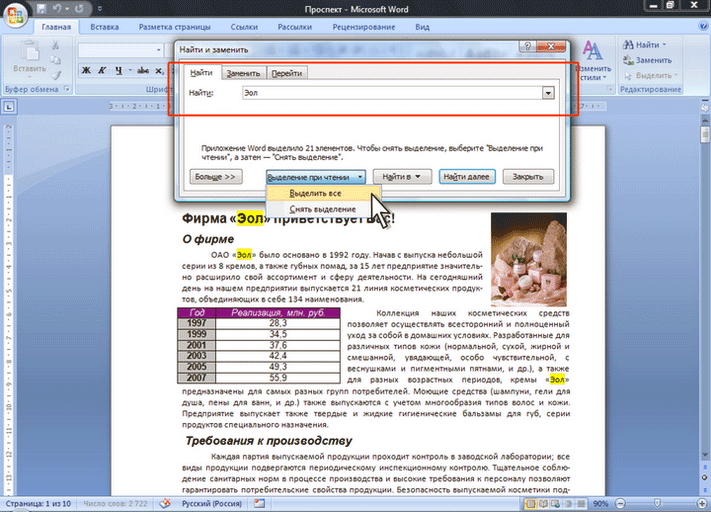The image size is (711, 512).
Task: Toggle underline with the Ч button
Action: pos(118,70)
